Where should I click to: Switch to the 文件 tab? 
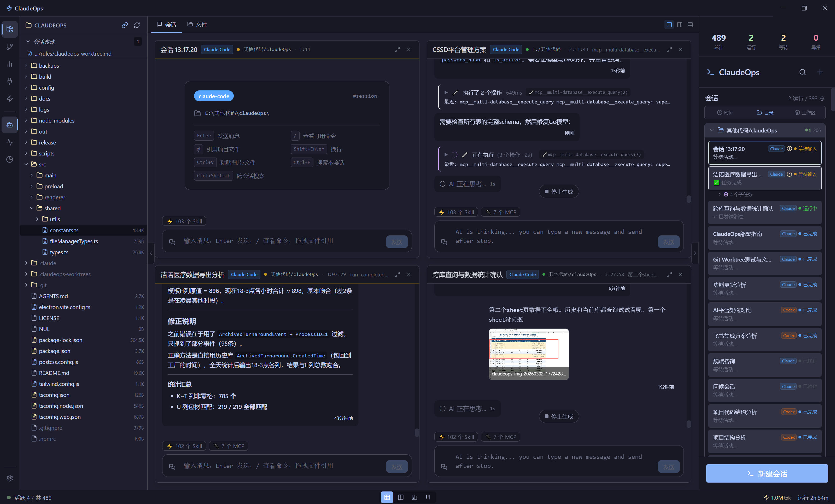click(x=197, y=24)
